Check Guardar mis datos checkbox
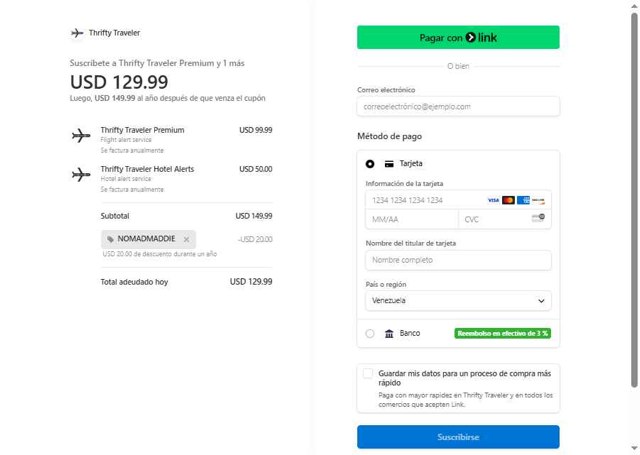 tap(368, 373)
